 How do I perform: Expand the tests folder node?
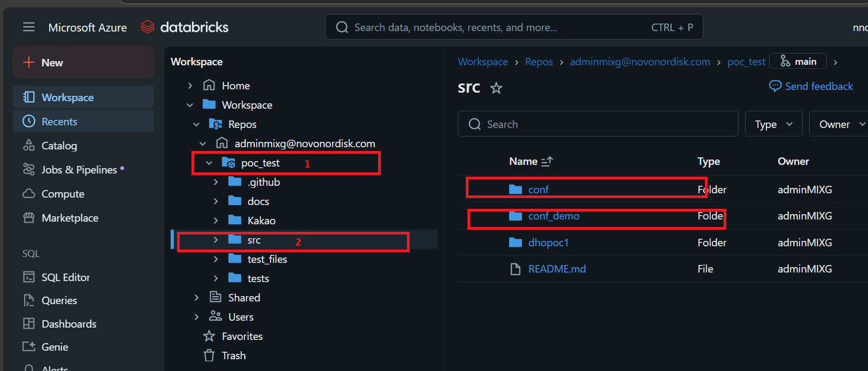tap(216, 278)
